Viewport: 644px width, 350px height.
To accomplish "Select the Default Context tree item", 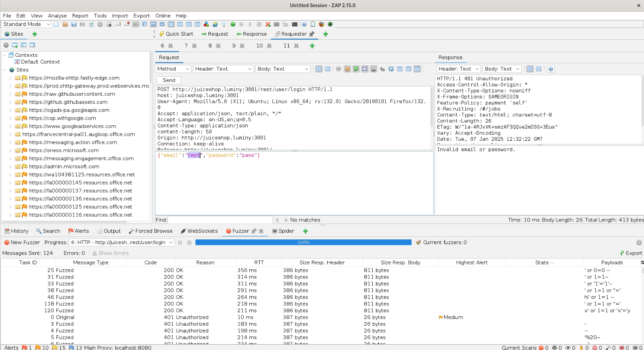I will (x=37, y=62).
